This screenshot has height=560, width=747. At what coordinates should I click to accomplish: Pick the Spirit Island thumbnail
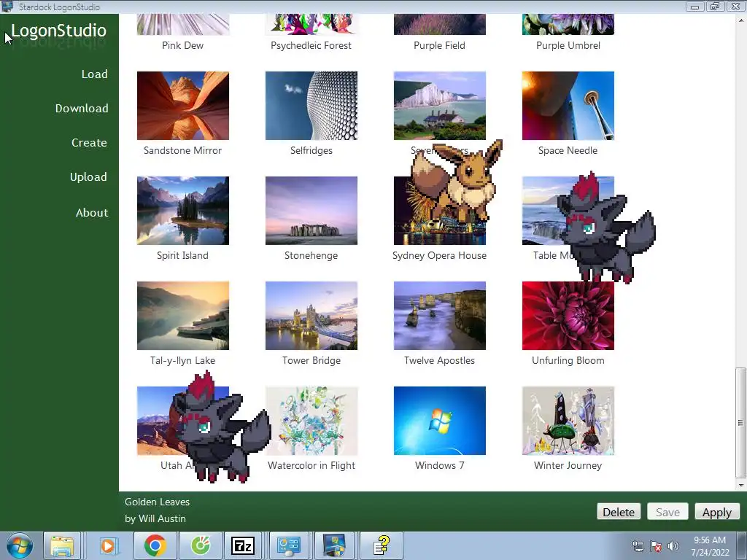coord(183,211)
